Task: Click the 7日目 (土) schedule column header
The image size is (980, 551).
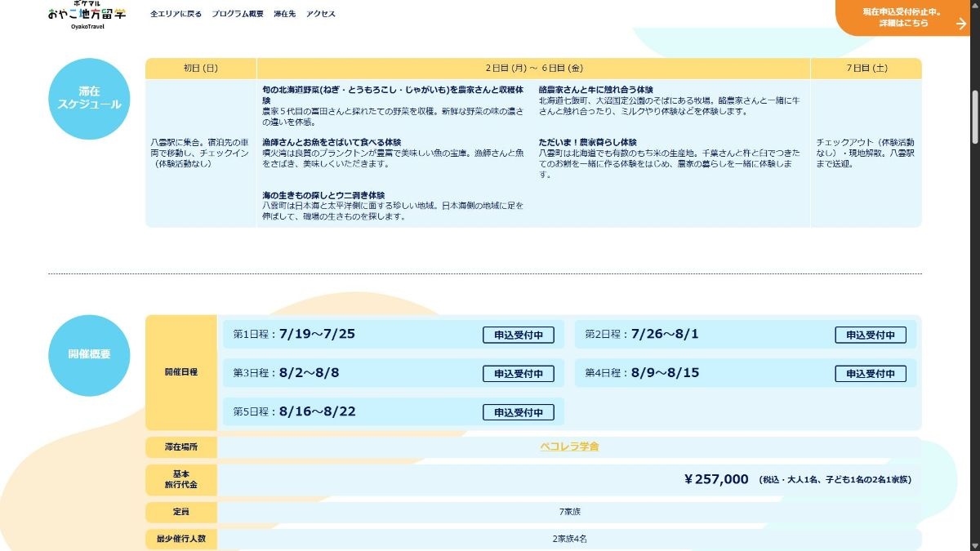Action: (866, 69)
